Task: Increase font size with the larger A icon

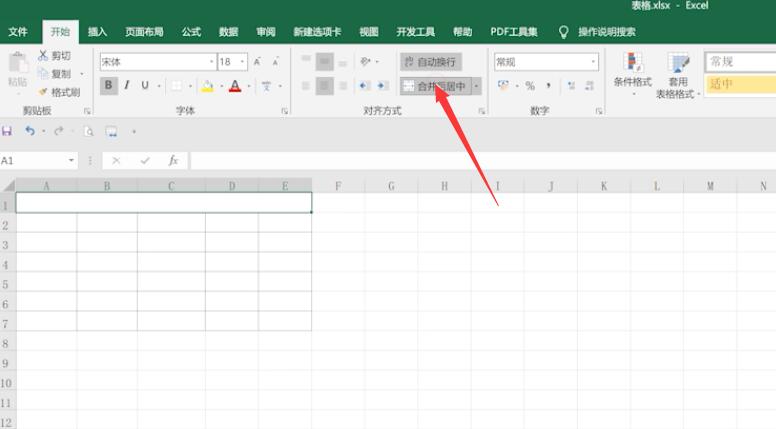Action: 257,62
